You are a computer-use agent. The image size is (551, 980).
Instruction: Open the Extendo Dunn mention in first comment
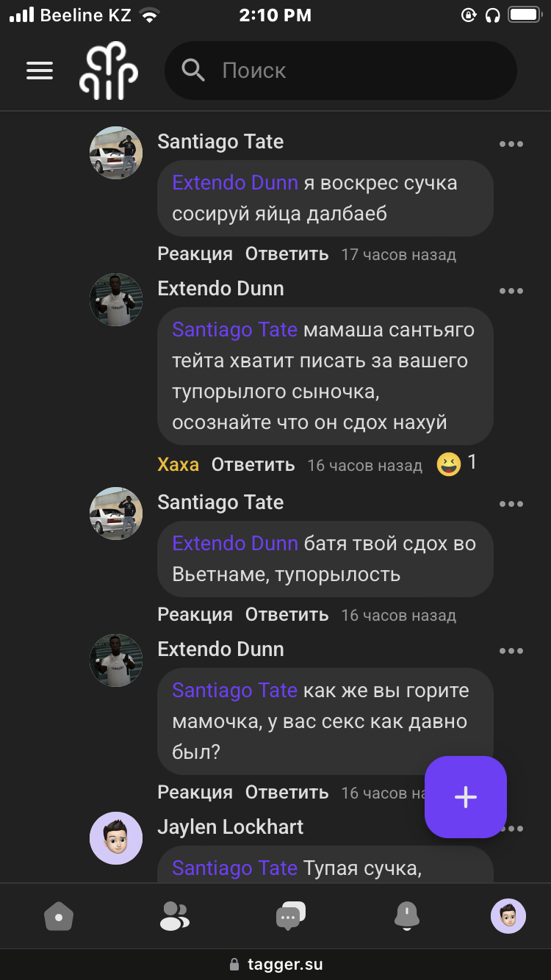click(235, 183)
